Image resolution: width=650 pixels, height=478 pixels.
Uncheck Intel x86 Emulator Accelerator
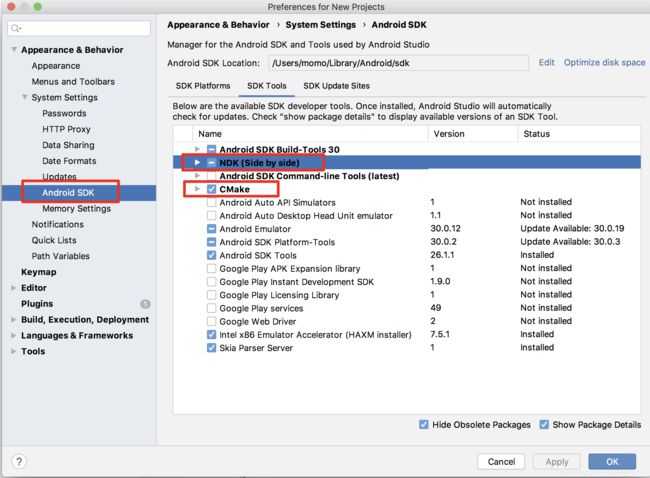click(x=211, y=335)
